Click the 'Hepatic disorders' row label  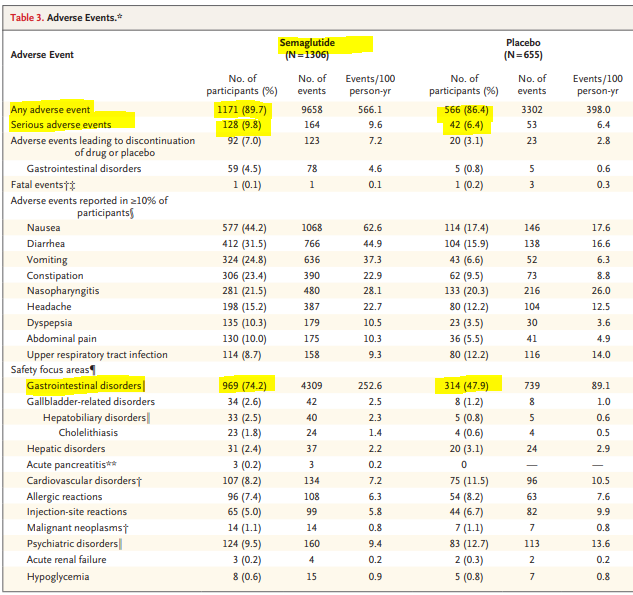pyautogui.click(x=66, y=449)
